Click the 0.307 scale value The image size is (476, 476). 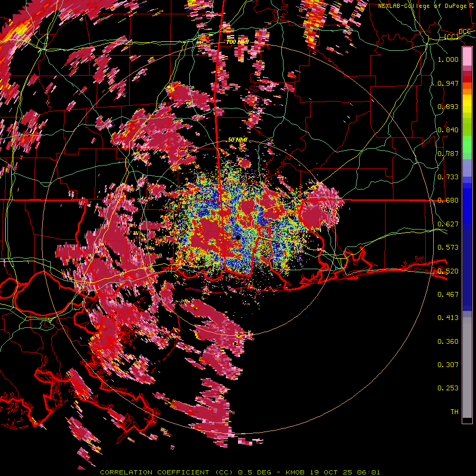448,365
